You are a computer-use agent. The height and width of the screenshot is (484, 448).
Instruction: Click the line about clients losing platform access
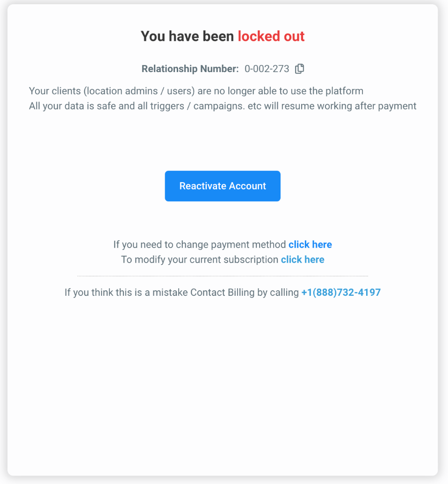coord(196,91)
